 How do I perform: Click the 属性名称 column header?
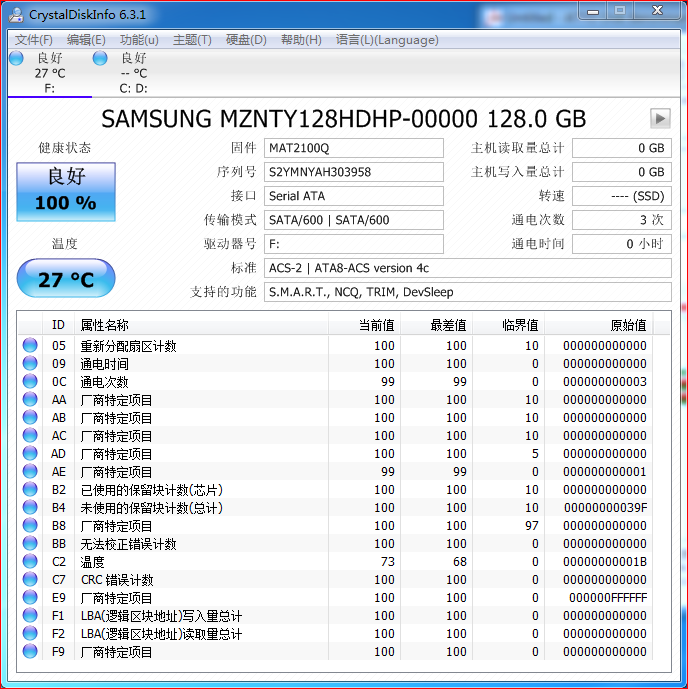(201, 325)
